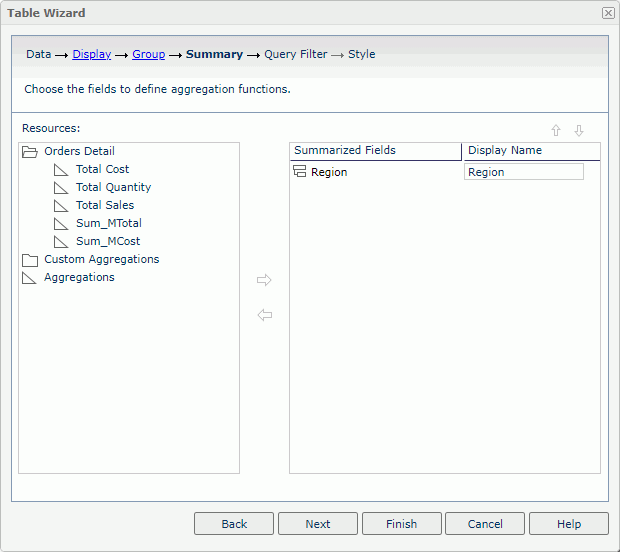Click the remove field left-arrow icon
Viewport: 620px width, 552px height.
(x=265, y=315)
